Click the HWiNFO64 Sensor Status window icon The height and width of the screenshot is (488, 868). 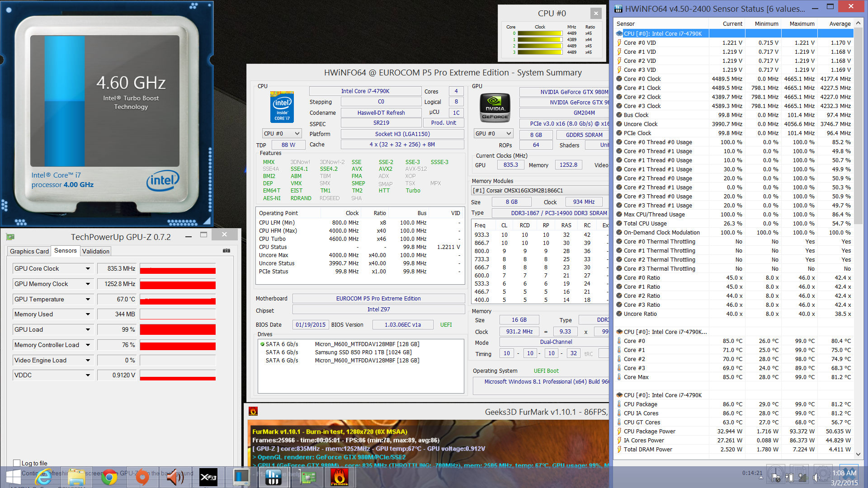pos(618,9)
